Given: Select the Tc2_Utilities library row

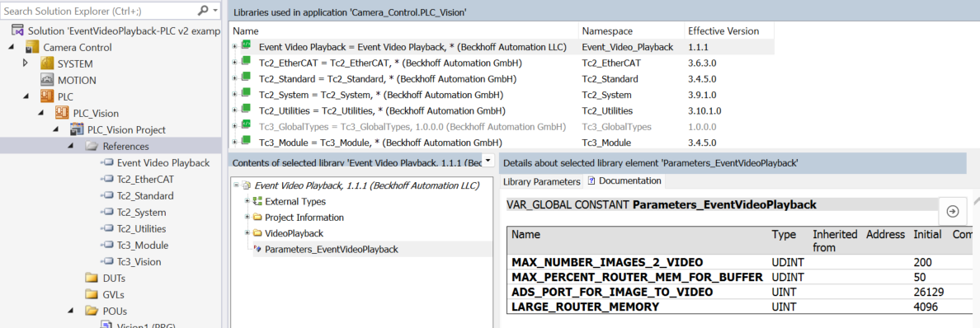Looking at the screenshot, I should 502,110.
